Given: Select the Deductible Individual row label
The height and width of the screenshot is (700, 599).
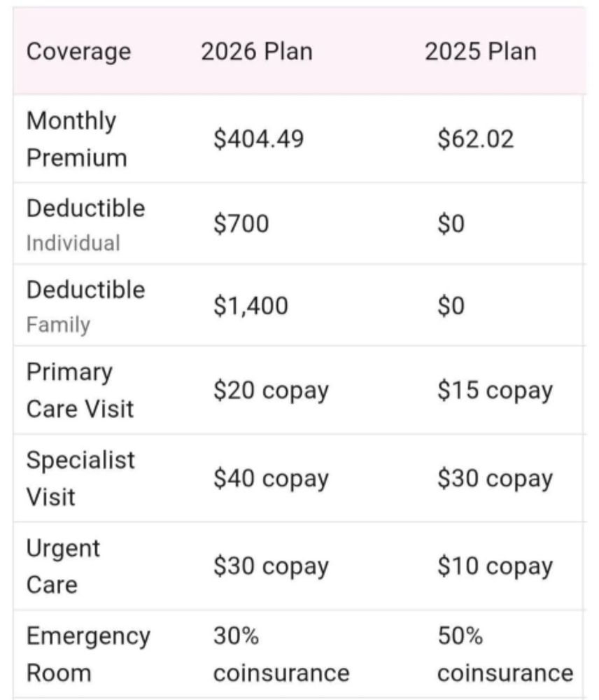Looking at the screenshot, I should [85, 225].
